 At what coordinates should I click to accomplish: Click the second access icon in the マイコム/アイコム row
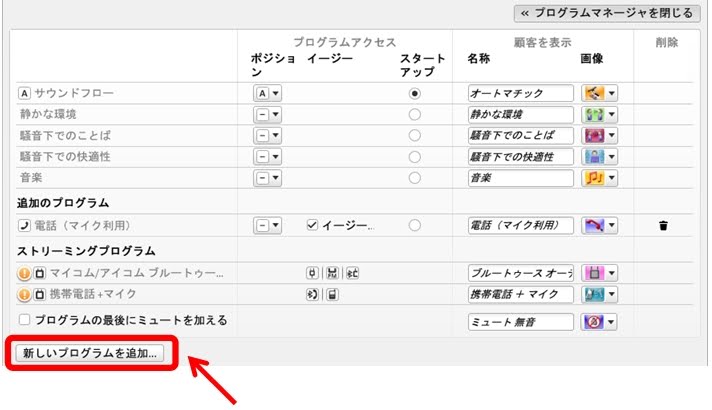pyautogui.click(x=332, y=273)
